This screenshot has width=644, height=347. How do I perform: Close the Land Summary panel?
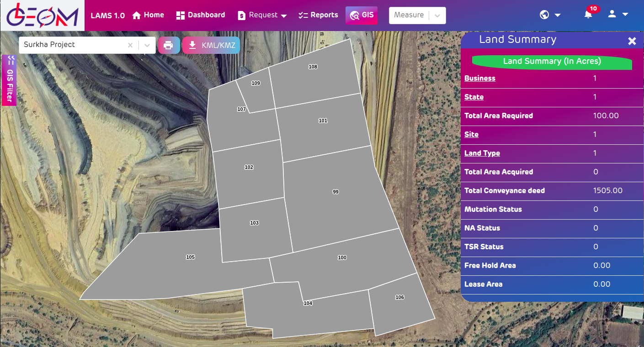point(632,41)
